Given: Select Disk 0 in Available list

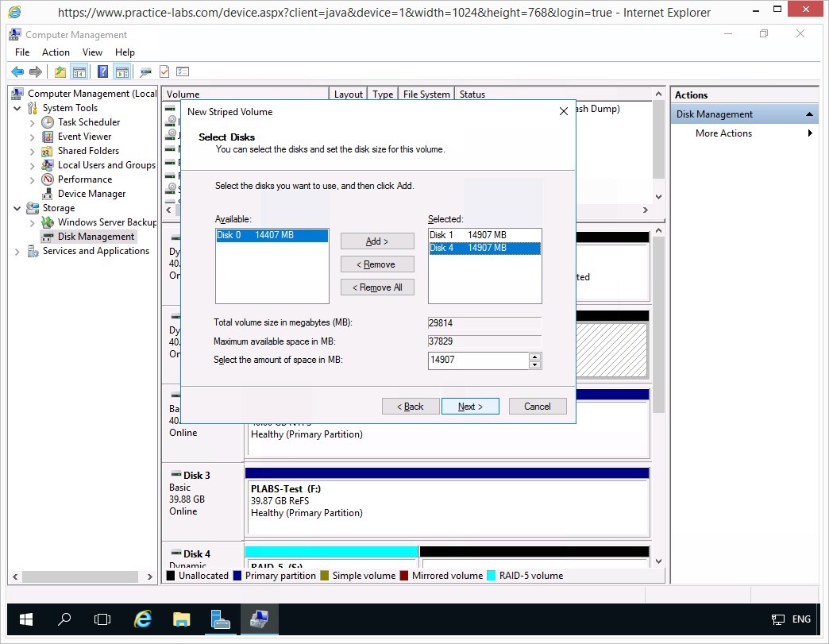Looking at the screenshot, I should (271, 236).
